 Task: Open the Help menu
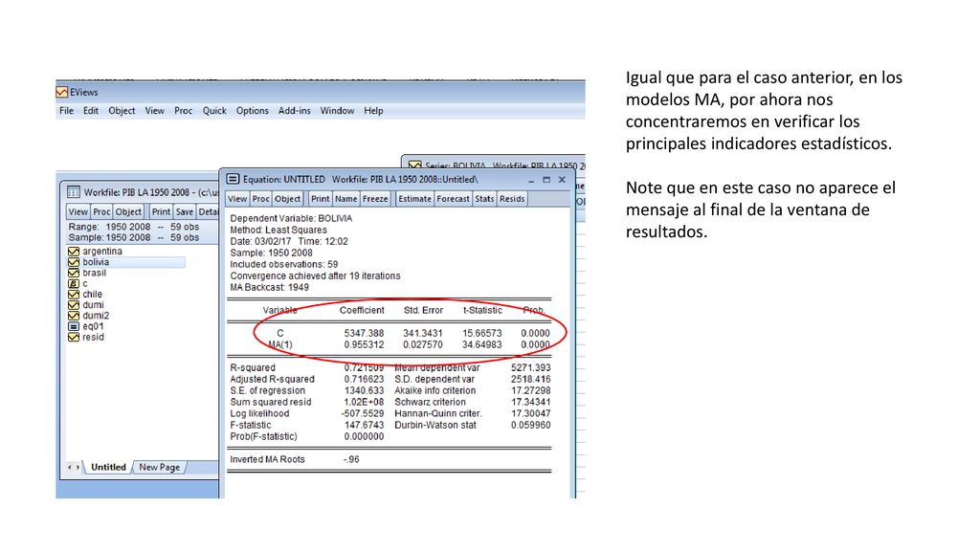click(373, 111)
